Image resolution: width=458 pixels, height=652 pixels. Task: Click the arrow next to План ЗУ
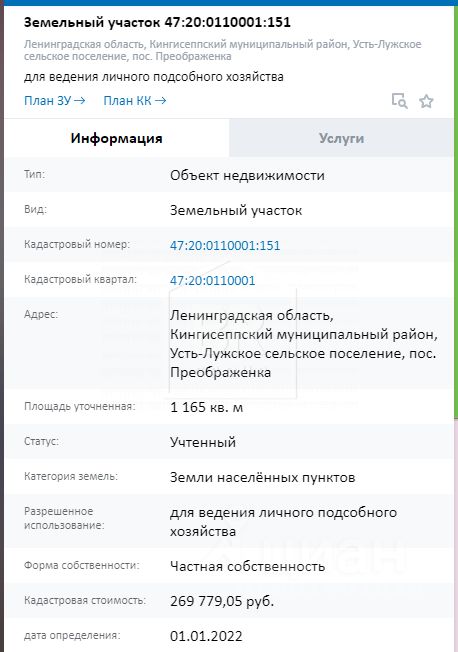[80, 101]
